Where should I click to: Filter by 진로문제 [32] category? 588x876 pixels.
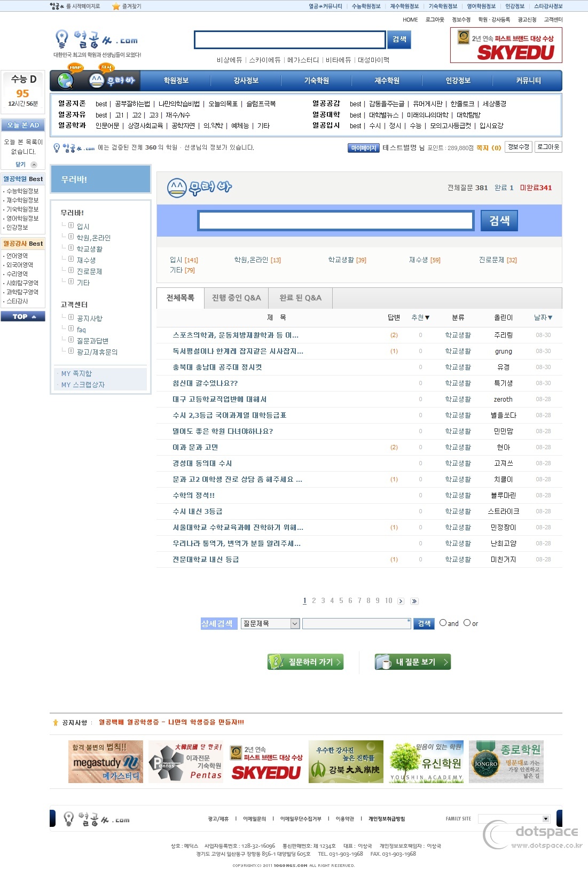tap(498, 260)
